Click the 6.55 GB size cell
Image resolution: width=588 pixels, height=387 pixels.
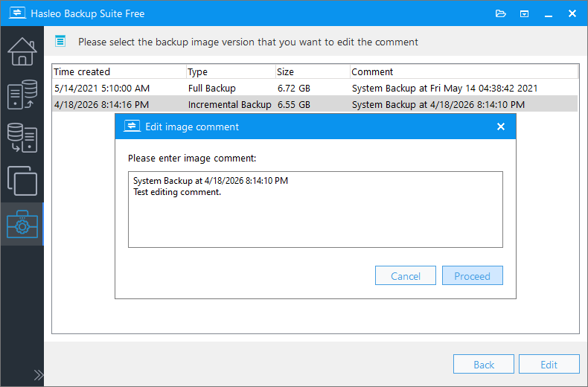pos(293,105)
